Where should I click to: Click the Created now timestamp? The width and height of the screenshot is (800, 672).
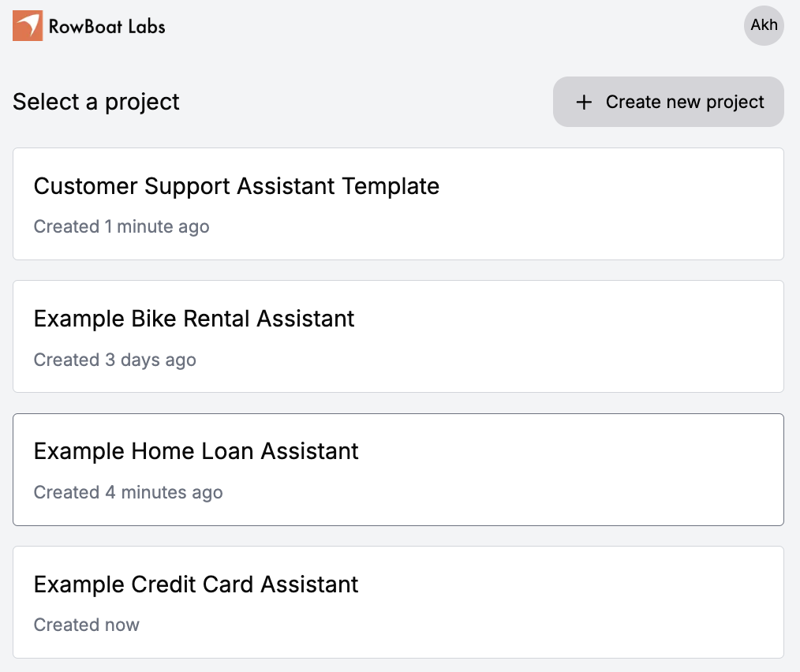coord(87,625)
